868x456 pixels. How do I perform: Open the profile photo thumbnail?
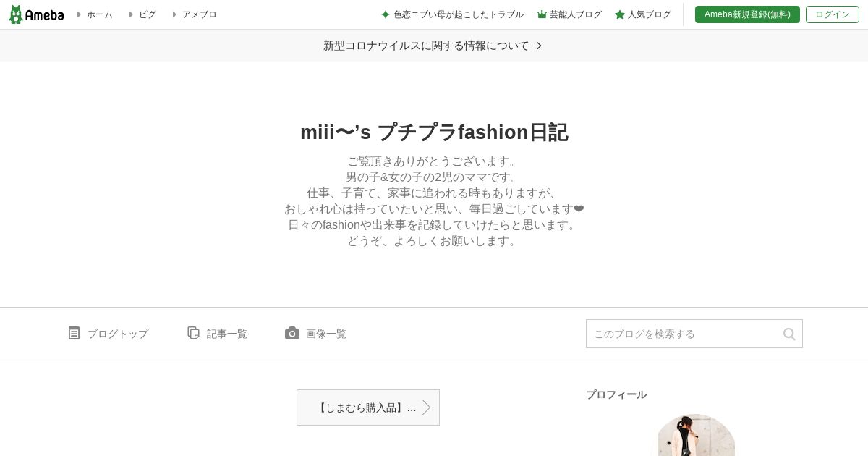[697, 435]
